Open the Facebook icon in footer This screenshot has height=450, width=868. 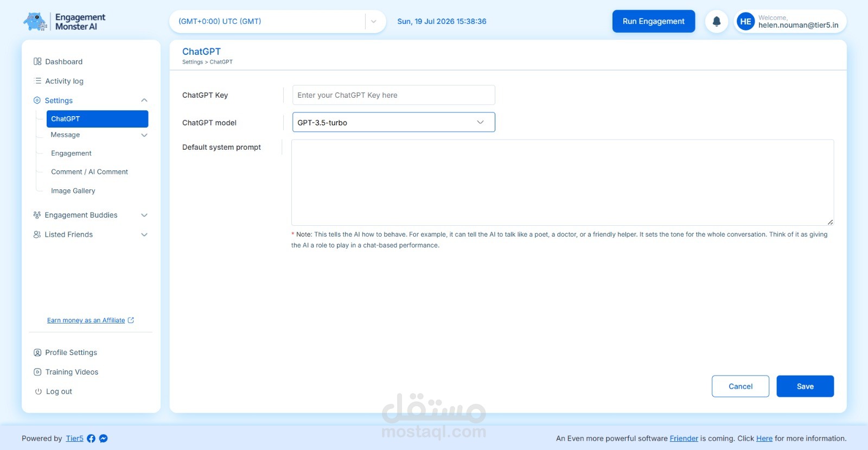(x=91, y=439)
